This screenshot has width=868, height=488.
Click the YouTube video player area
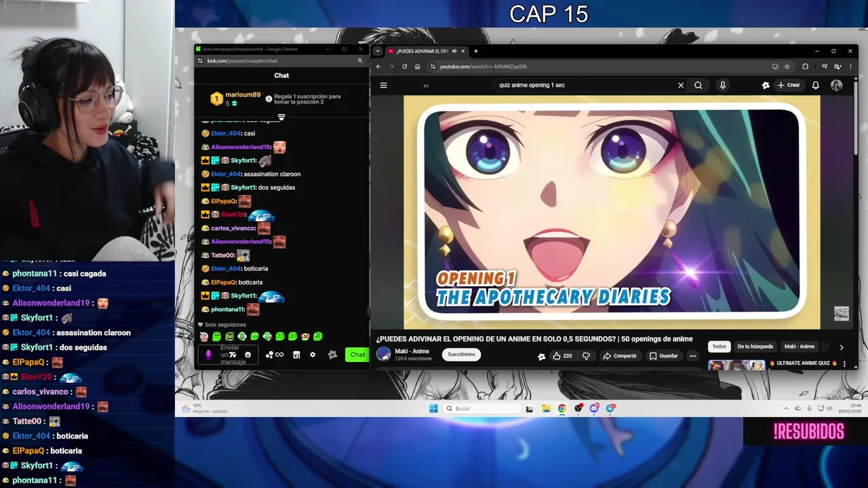612,211
